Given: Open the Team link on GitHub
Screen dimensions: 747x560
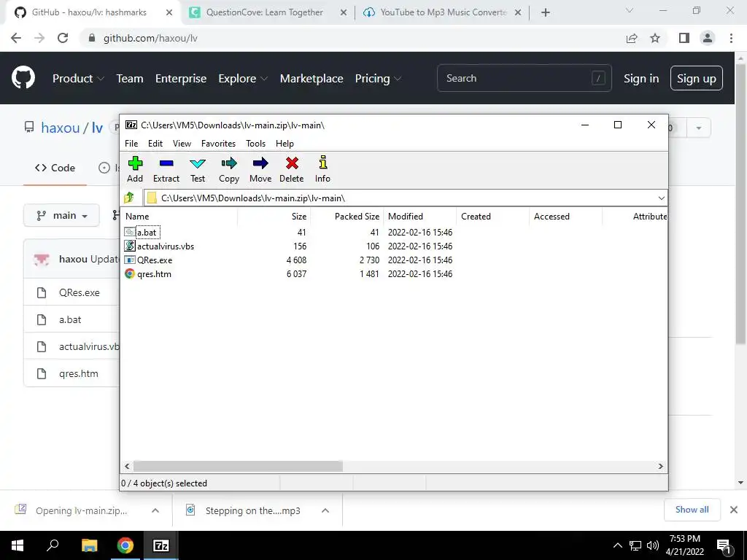Looking at the screenshot, I should 130,79.
